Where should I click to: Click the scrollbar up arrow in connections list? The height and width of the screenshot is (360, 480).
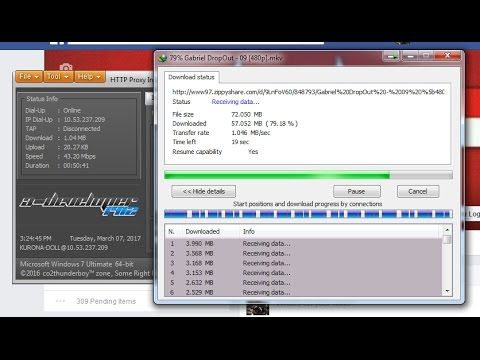click(x=447, y=230)
